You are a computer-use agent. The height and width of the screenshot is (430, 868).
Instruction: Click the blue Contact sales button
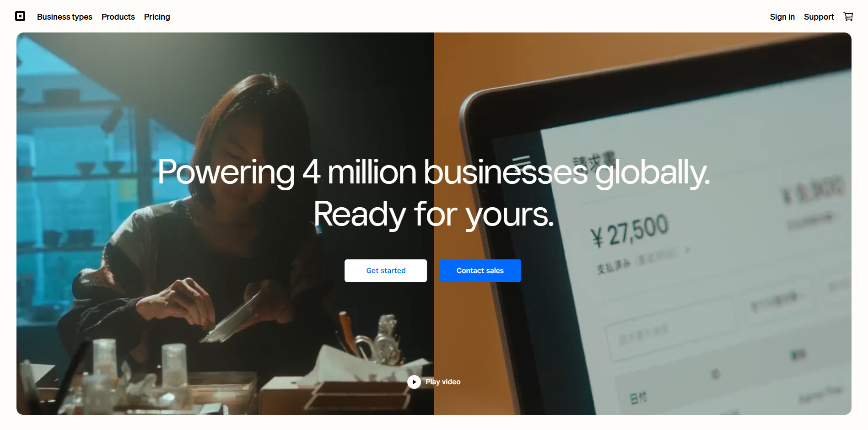click(480, 271)
